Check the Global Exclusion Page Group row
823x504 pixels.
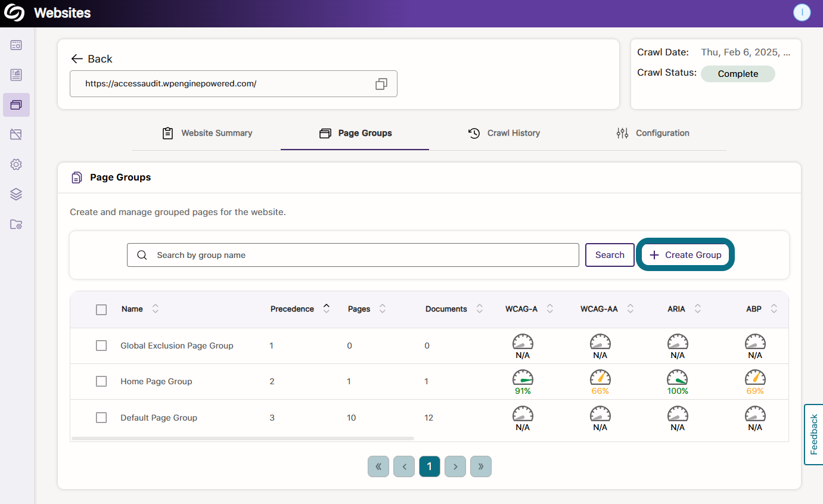(101, 346)
